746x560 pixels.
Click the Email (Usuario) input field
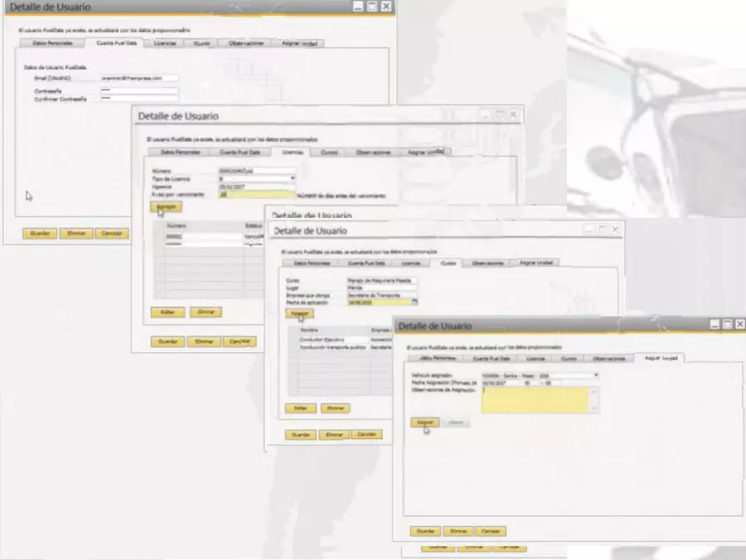139,78
